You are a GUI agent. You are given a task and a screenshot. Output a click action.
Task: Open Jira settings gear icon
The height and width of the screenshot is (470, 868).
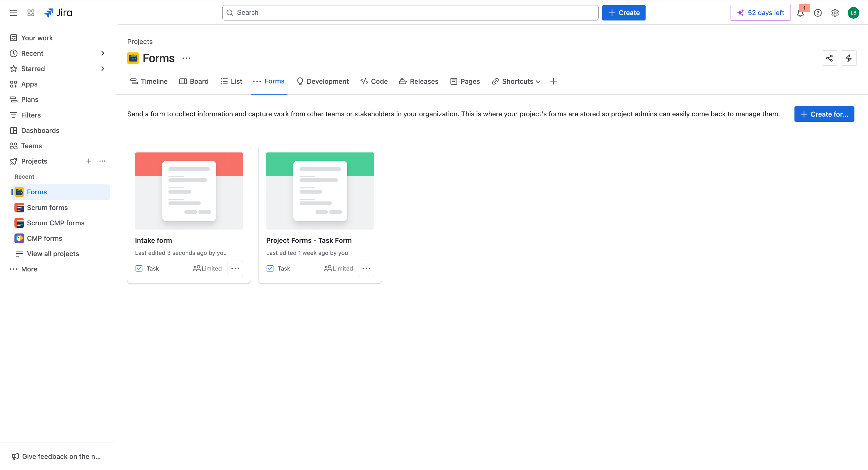(835, 13)
